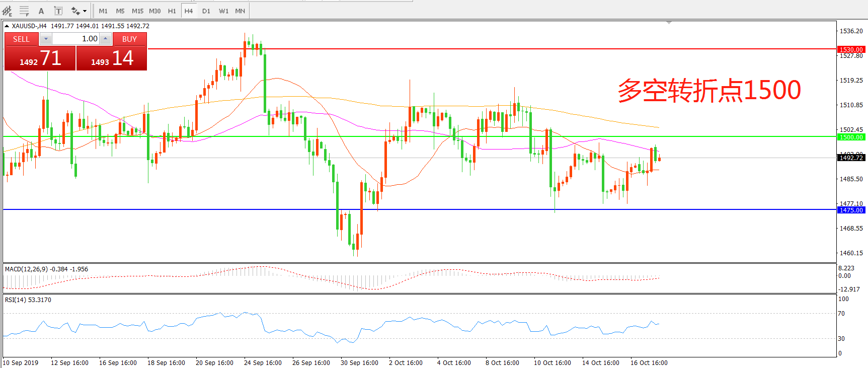Click the SELL button
The height and width of the screenshot is (368, 868).
point(21,39)
